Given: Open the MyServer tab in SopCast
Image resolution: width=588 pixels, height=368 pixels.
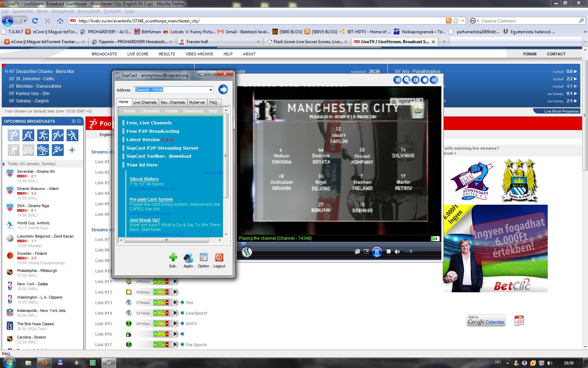Looking at the screenshot, I should click(x=197, y=102).
